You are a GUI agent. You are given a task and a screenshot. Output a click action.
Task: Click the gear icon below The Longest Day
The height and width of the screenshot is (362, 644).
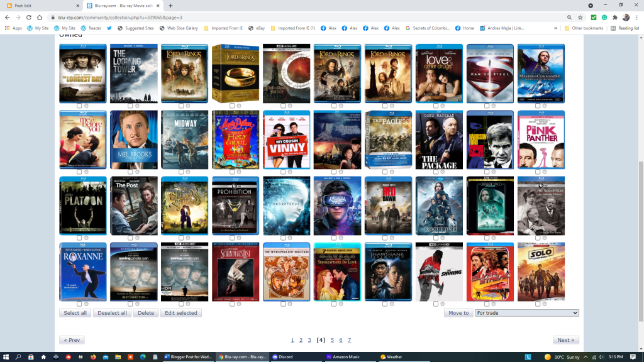86,106
